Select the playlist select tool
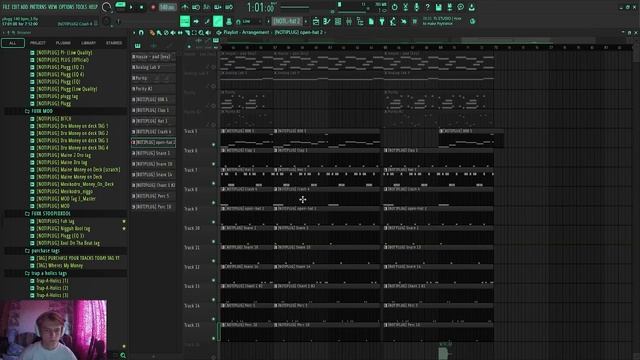This screenshot has height=360, width=640. click(194, 33)
